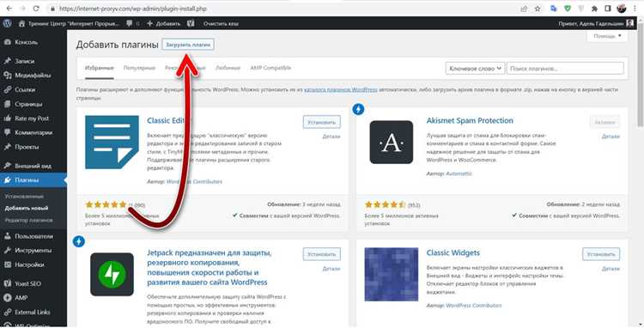Open the WordPress logo menu
Viewport: 644px width, 328px height.
coord(7,23)
